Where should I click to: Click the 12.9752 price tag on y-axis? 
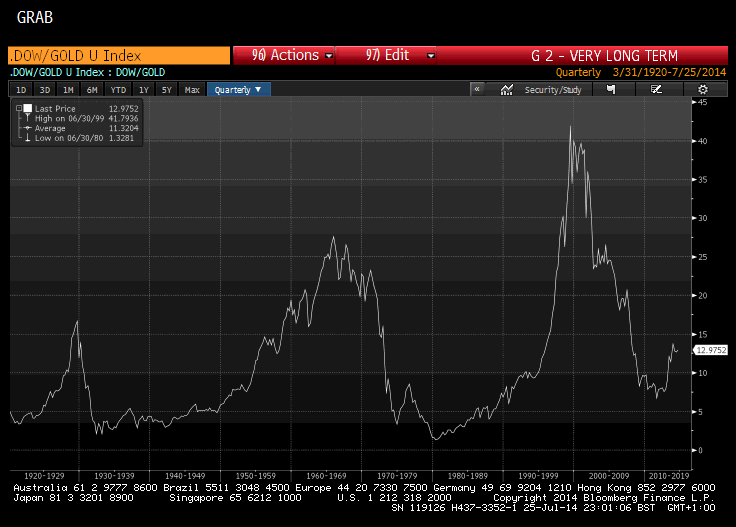(711, 350)
